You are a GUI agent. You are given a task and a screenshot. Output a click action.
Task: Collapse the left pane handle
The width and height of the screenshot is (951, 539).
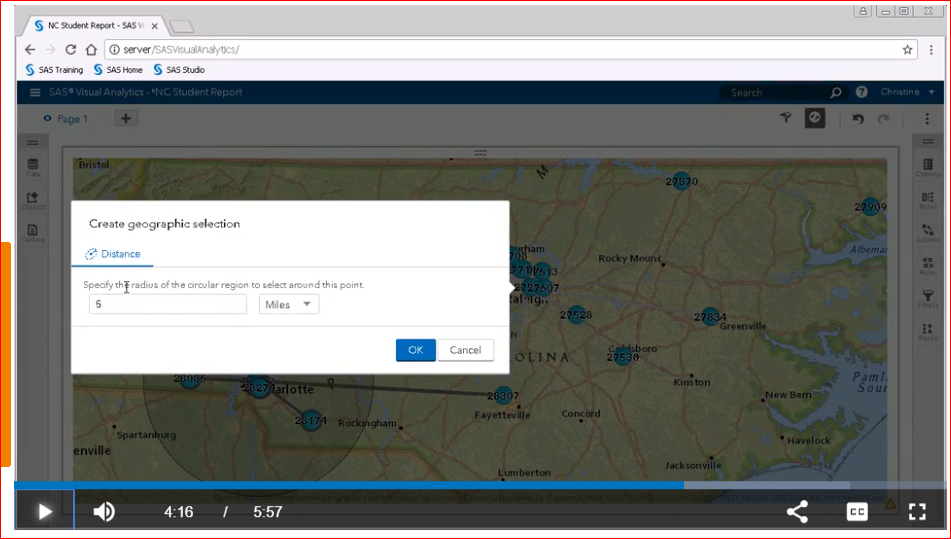pyautogui.click(x=33, y=142)
